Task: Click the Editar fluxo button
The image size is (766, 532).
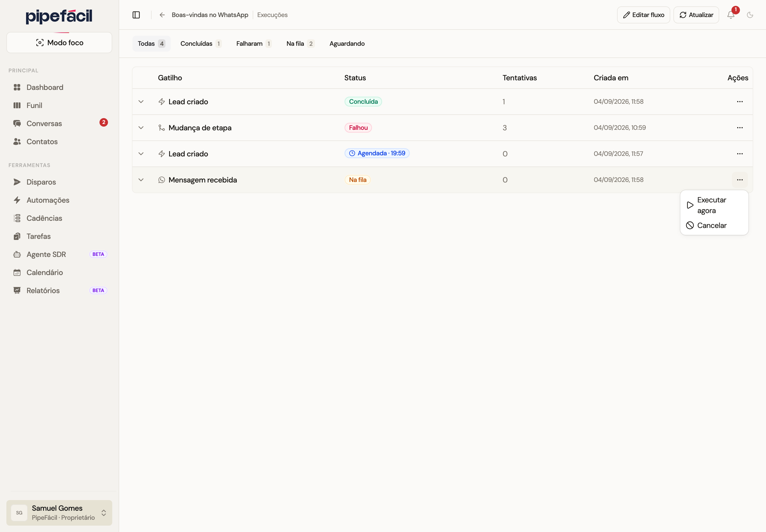Action: pyautogui.click(x=643, y=15)
